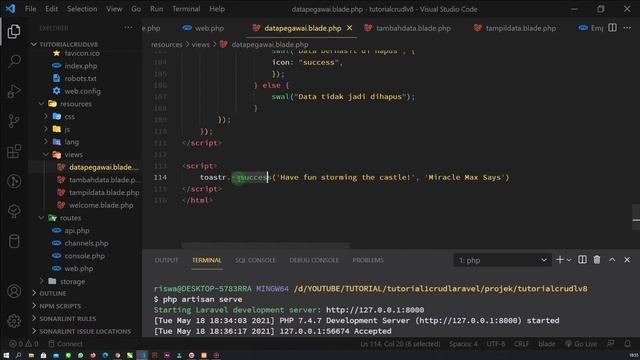Collapse the routes folder
640x360 pixels.
(42, 218)
